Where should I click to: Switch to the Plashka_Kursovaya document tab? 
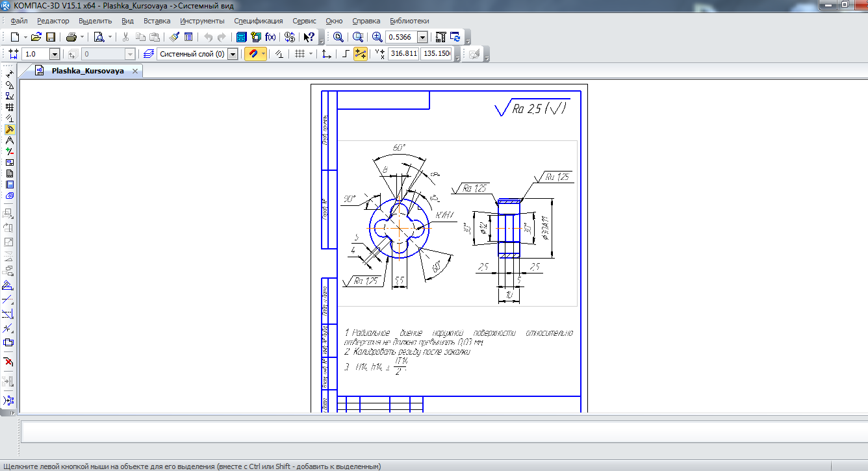coord(88,71)
